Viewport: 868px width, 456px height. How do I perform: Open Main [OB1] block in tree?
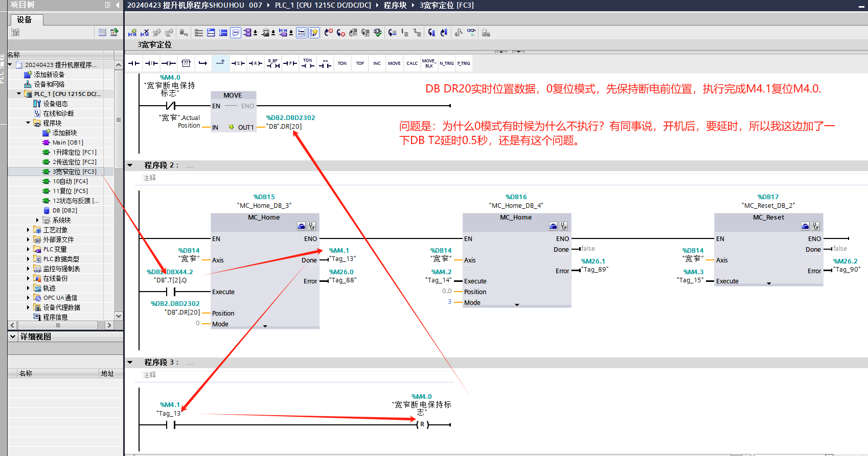coord(67,142)
